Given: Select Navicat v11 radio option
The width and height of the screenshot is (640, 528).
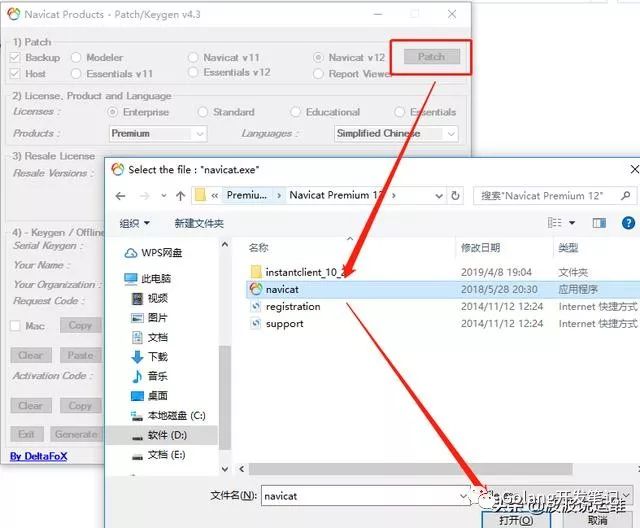Looking at the screenshot, I should pos(193,58).
